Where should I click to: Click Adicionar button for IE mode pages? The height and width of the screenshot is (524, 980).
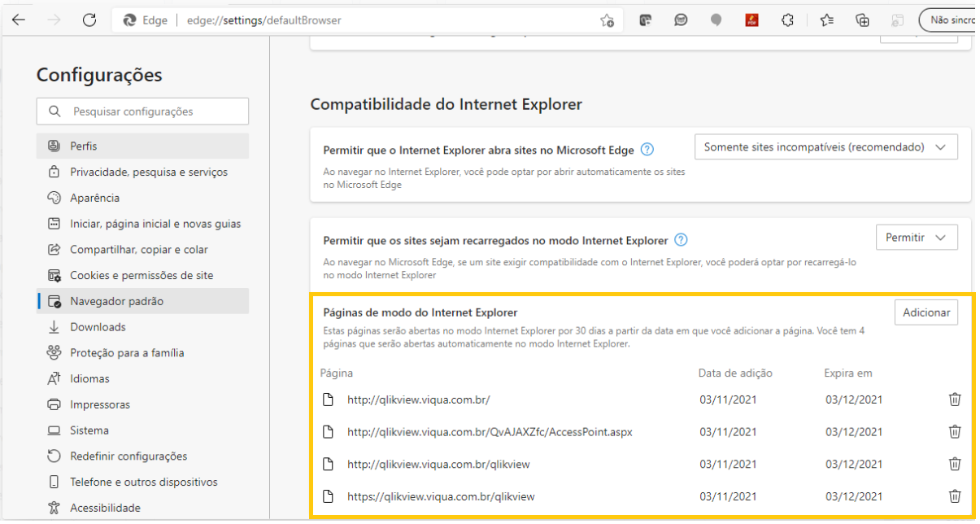(926, 312)
